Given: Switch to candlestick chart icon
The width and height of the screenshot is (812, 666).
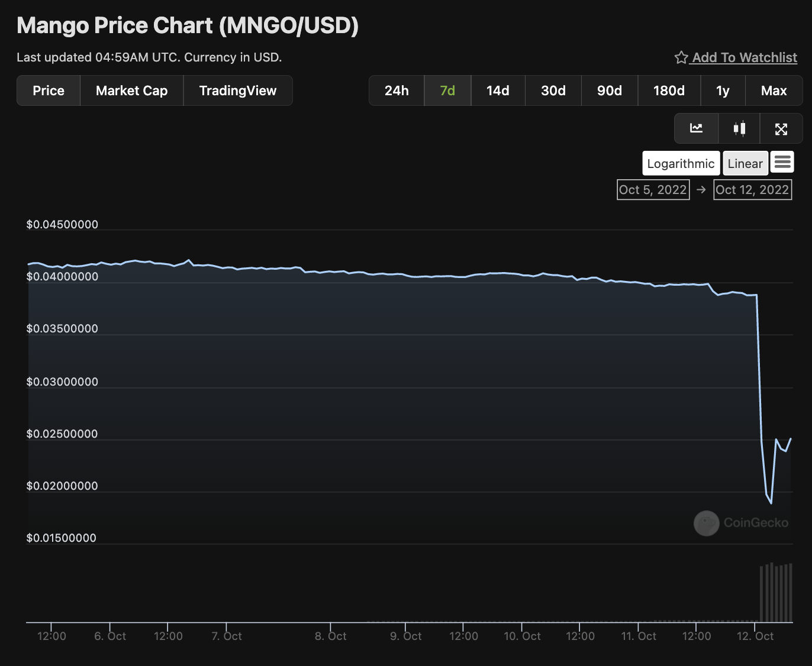Looking at the screenshot, I should (739, 128).
